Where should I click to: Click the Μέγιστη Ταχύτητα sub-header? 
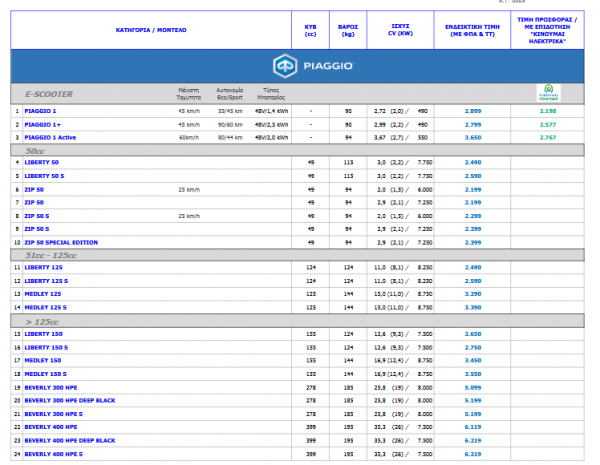tap(189, 94)
